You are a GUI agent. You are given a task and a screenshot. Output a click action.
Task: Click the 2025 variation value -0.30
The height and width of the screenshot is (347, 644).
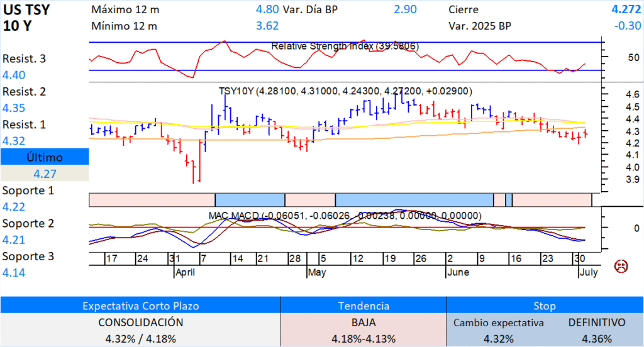(628, 26)
